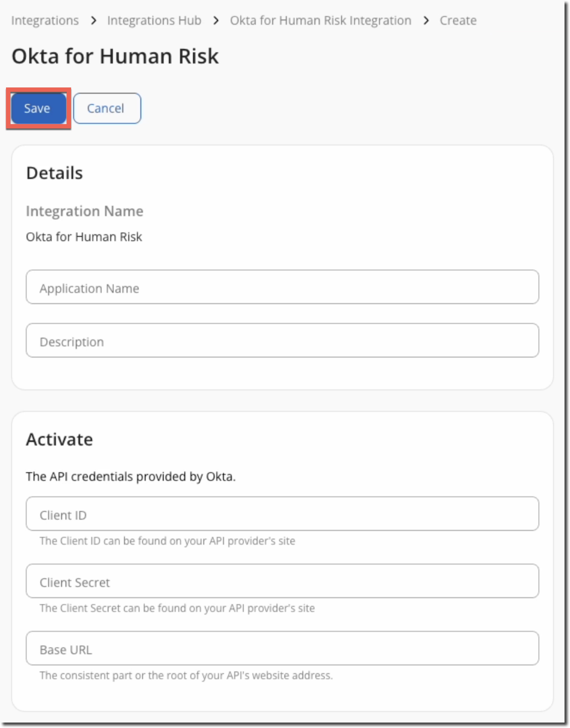Click the API credentials description text
This screenshot has height=728, width=570.
(131, 476)
